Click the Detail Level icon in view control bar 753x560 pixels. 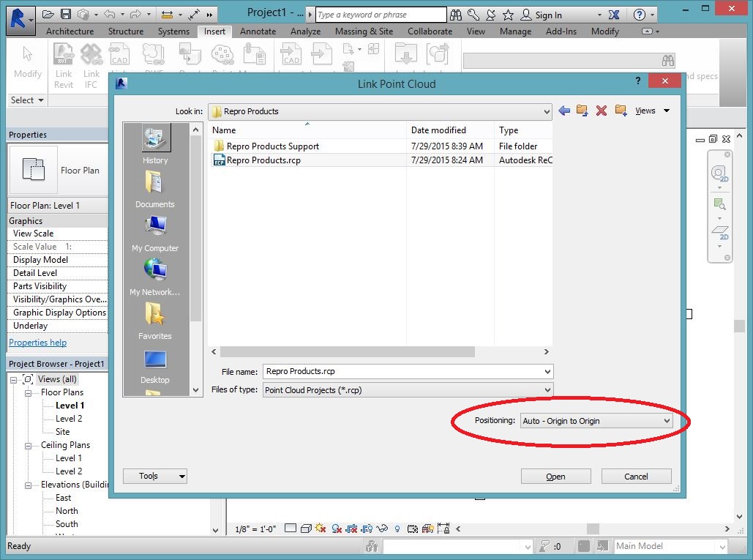(x=290, y=529)
